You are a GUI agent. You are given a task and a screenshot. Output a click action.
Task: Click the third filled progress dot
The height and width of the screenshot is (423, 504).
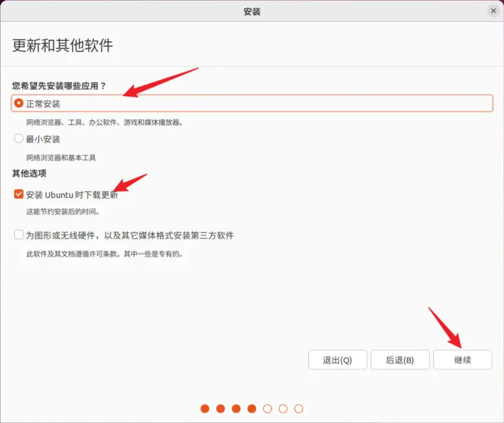[x=236, y=409]
